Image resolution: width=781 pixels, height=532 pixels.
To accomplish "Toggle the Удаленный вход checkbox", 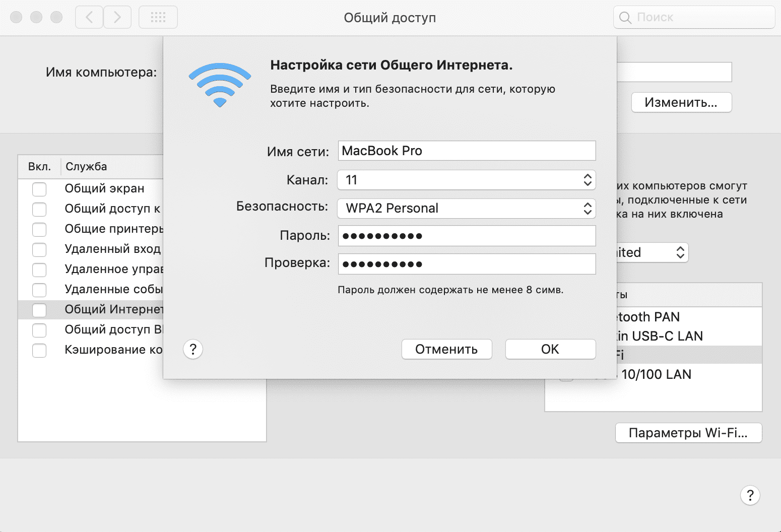I will coord(39,249).
